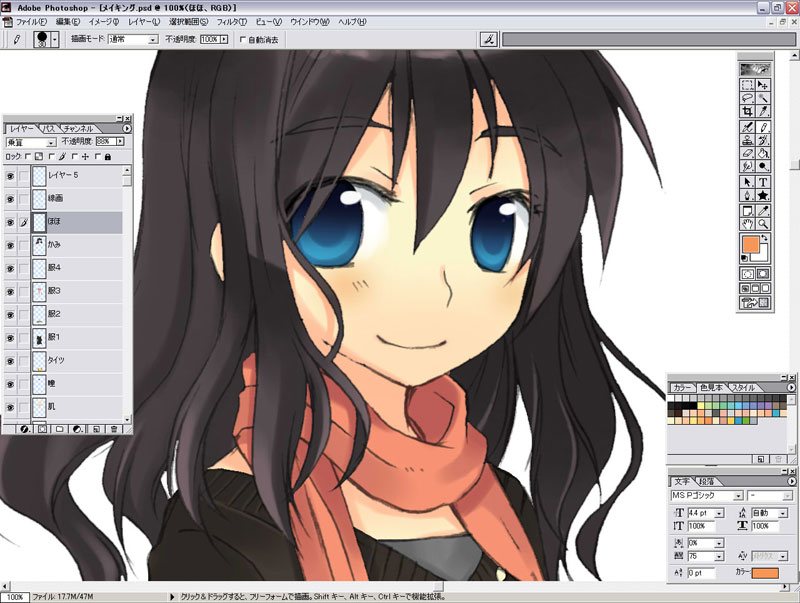Select the Slice tool

[763, 111]
